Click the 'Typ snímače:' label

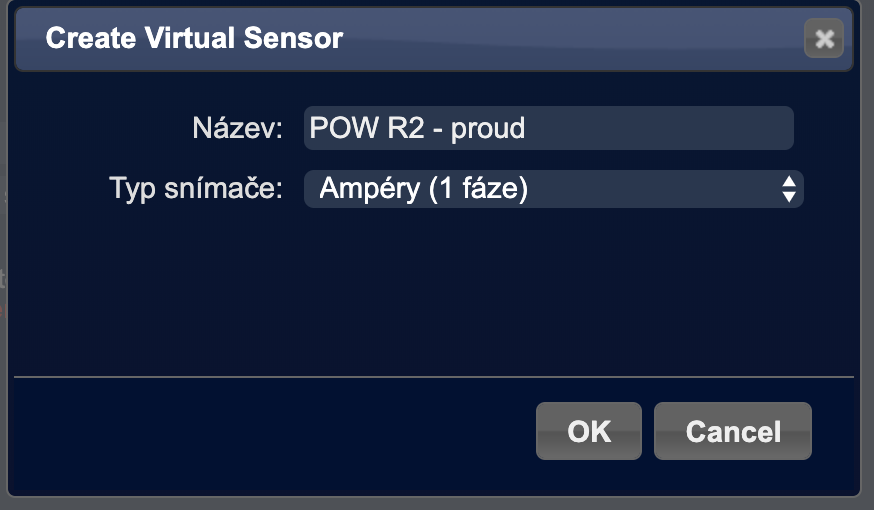click(x=197, y=188)
